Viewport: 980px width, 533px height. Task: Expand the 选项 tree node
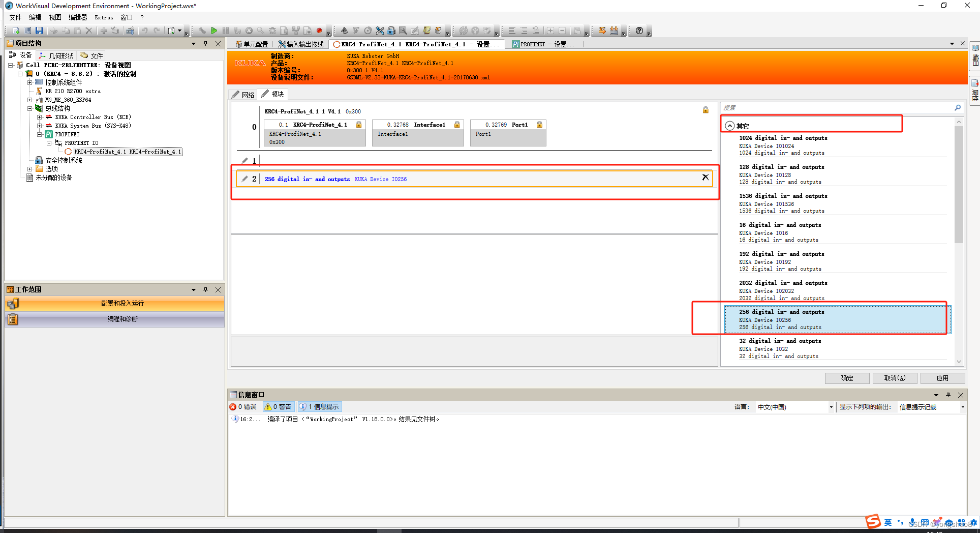[x=29, y=169]
